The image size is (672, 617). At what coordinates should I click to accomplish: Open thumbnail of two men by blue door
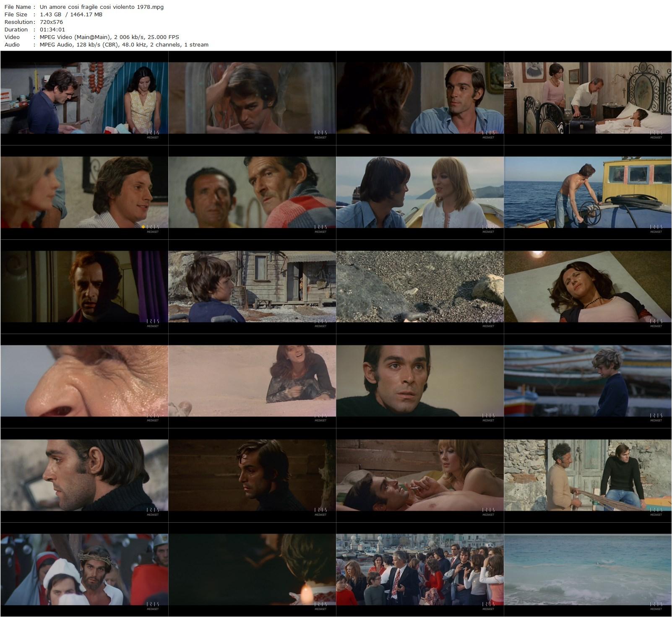[588, 475]
